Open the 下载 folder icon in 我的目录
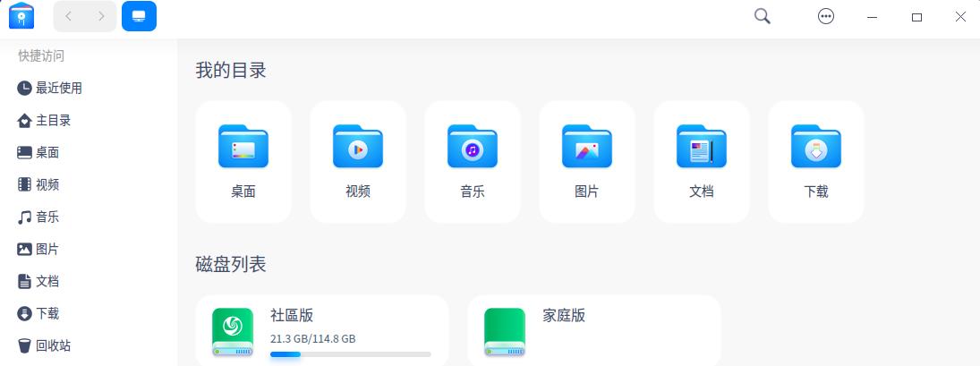Viewport: 980px width, 366px height. [x=816, y=147]
